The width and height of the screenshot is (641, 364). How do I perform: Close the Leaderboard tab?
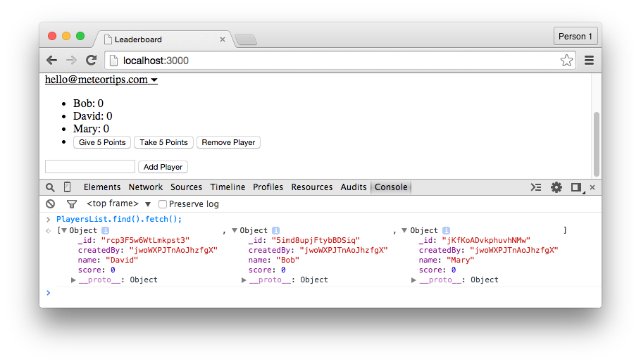tap(223, 39)
